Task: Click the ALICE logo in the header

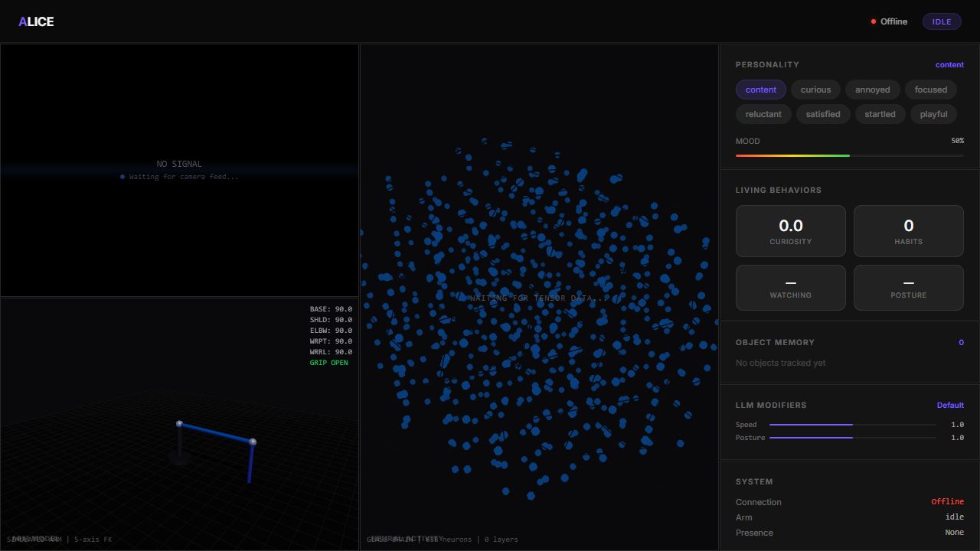Action: pyautogui.click(x=36, y=21)
